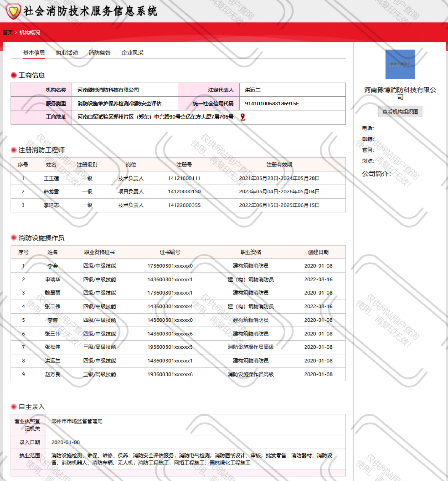The image size is (448, 481).
Task: Select operator row 申瑞华
Action: tap(178, 280)
